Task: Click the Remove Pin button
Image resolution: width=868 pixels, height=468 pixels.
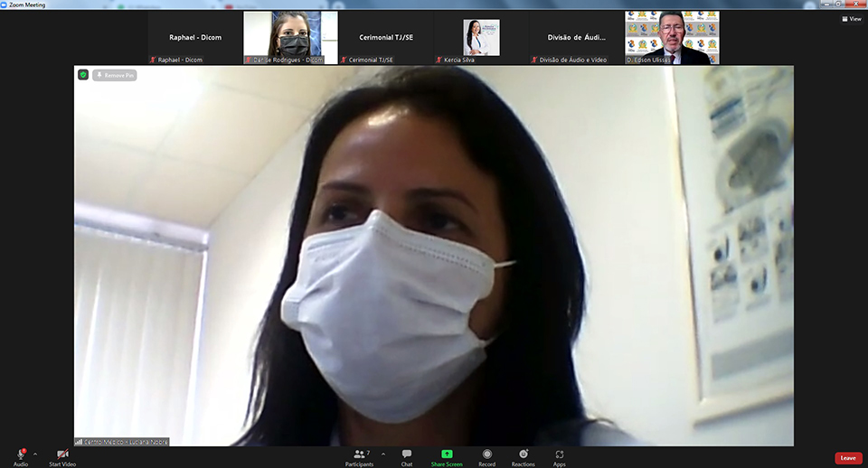Action: [x=115, y=75]
